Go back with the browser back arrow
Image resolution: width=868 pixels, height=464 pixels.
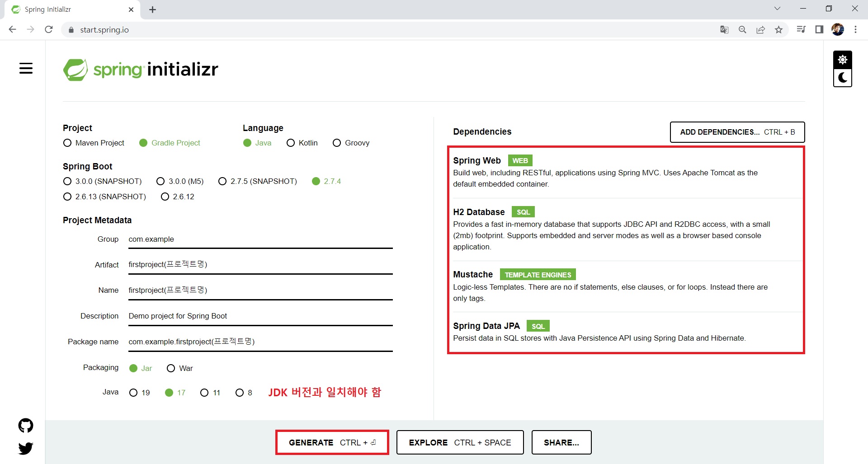[12, 29]
